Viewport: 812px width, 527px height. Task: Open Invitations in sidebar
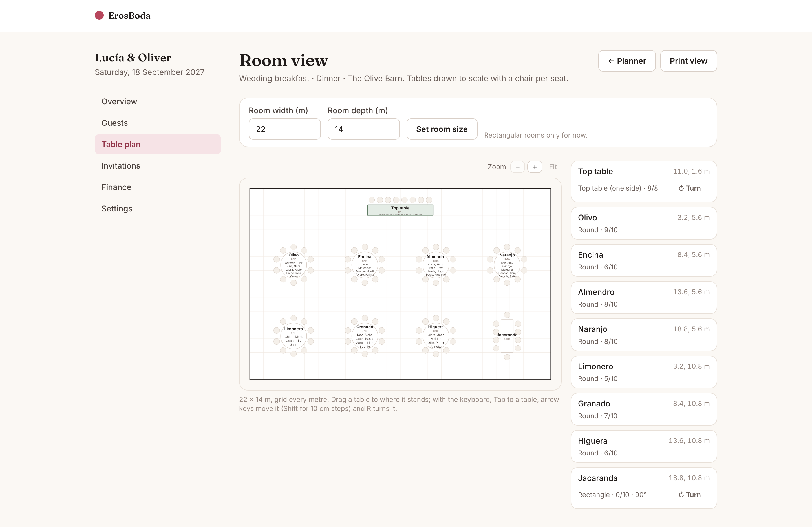pos(158,166)
